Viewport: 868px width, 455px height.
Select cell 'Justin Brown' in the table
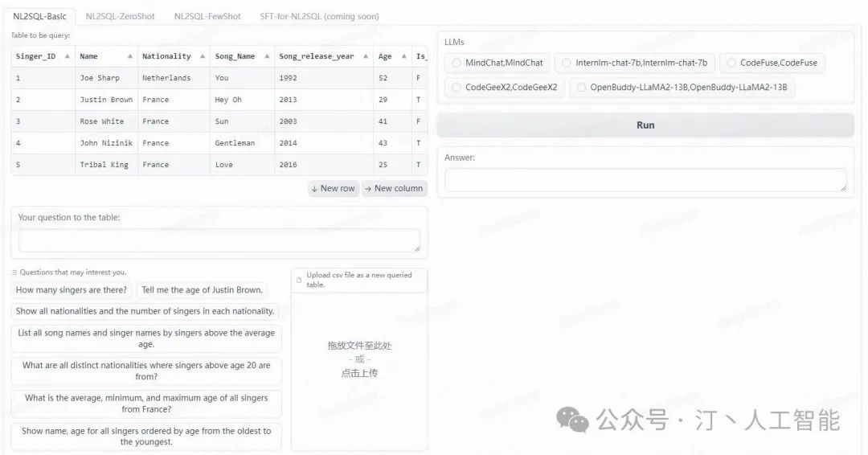point(106,100)
